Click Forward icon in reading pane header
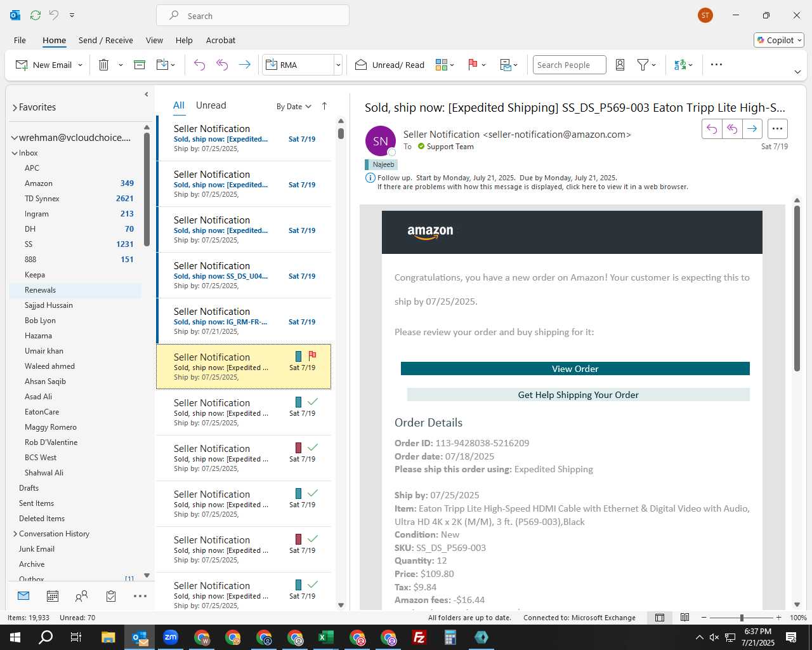812x650 pixels. click(752, 129)
